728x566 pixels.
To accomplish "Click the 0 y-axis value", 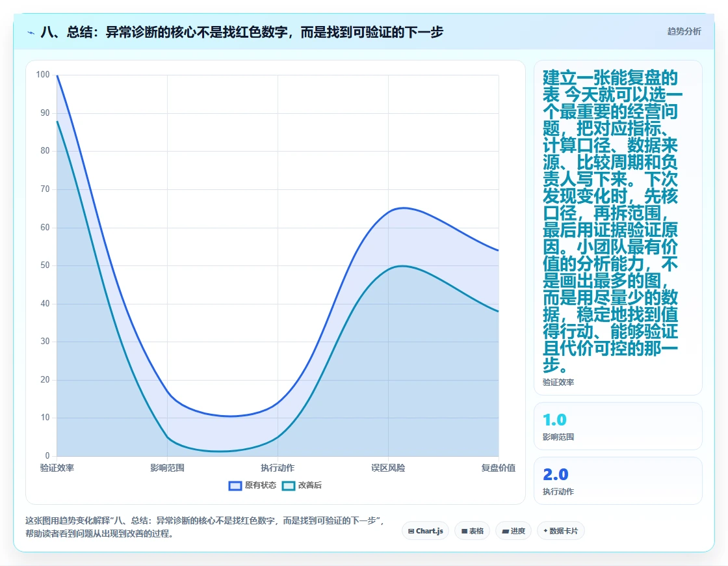I will coord(47,455).
